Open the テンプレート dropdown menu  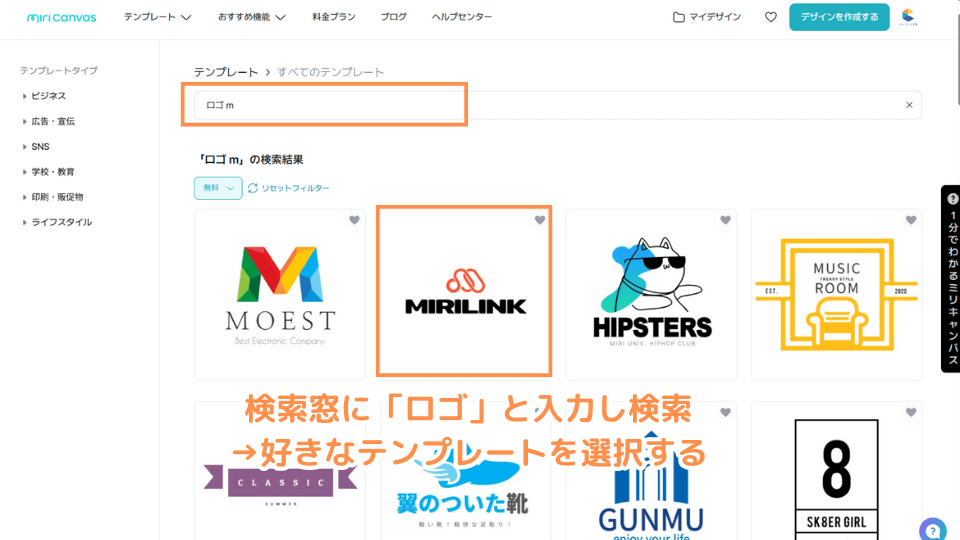tap(157, 17)
